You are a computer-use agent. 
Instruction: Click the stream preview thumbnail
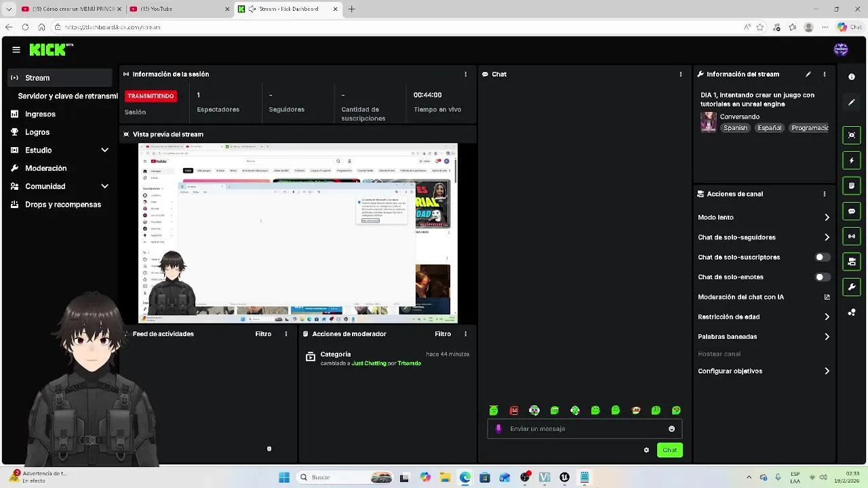point(298,233)
